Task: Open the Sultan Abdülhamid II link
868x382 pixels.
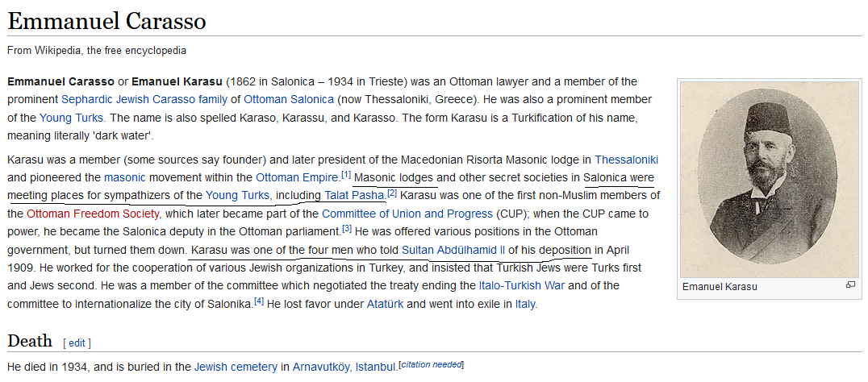Action: click(453, 250)
